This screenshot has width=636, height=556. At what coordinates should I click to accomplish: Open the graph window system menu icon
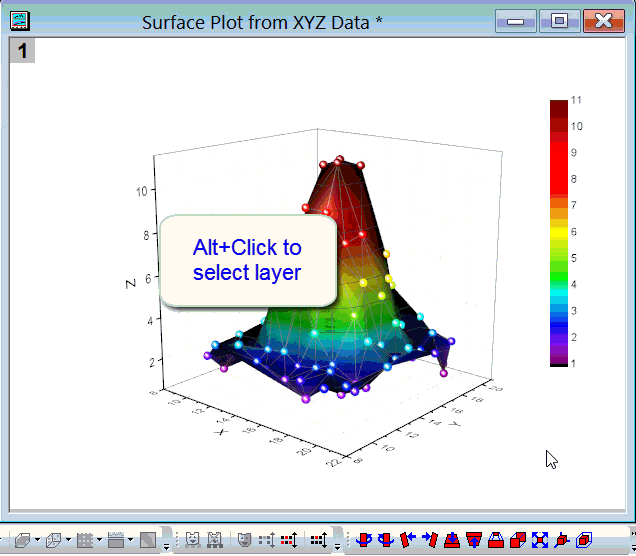(20, 21)
